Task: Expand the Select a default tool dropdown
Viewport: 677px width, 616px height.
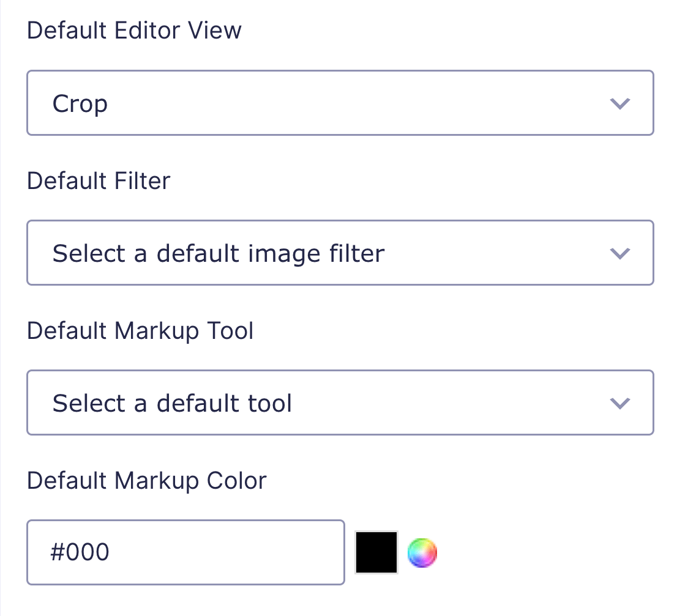Action: 340,403
